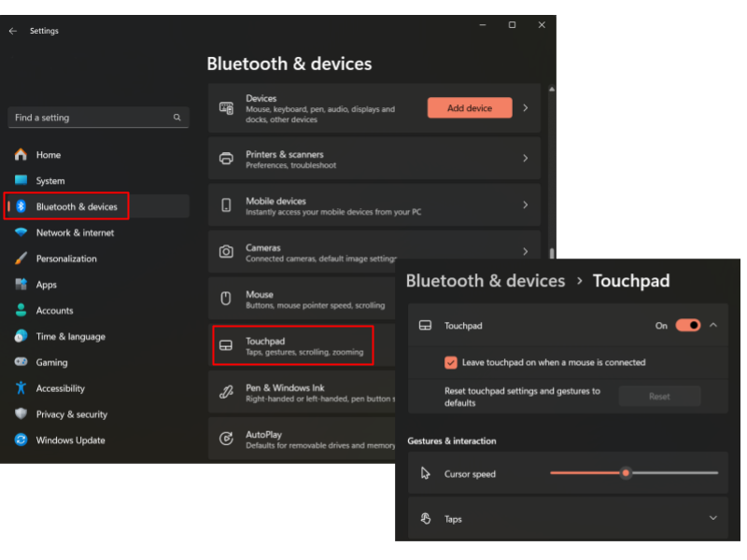Go to Personalization settings
The width and height of the screenshot is (747, 560).
tap(98, 259)
